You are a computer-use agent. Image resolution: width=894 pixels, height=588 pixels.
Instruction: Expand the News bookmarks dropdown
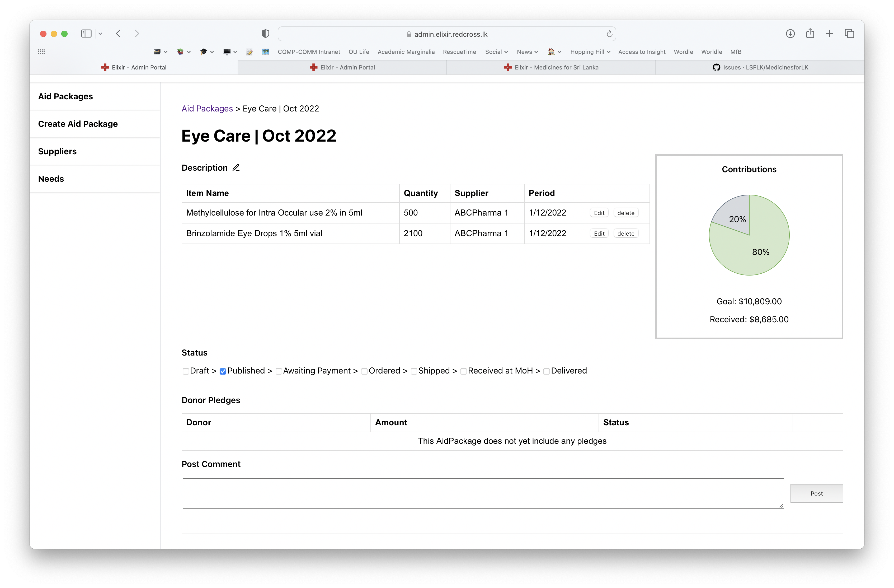[x=527, y=52]
